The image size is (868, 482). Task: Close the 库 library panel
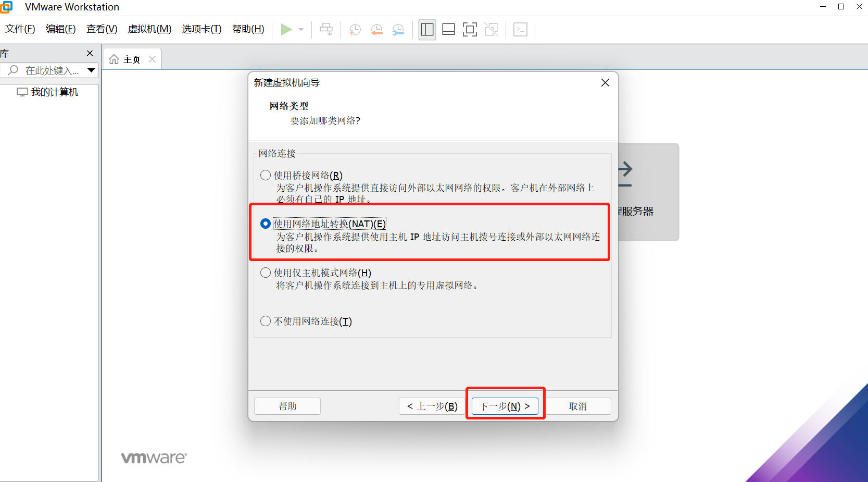point(90,53)
